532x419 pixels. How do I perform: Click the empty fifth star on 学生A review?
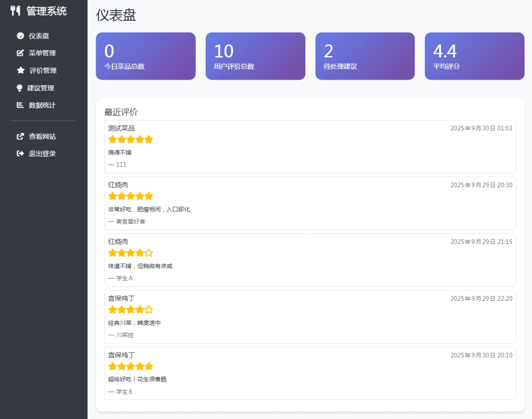click(x=148, y=253)
